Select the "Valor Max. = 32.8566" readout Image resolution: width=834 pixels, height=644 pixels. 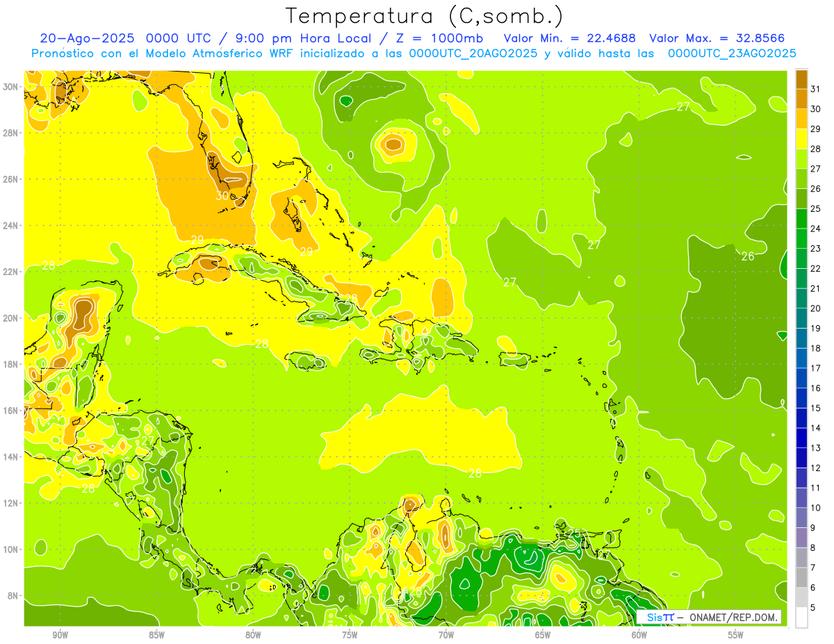click(717, 38)
